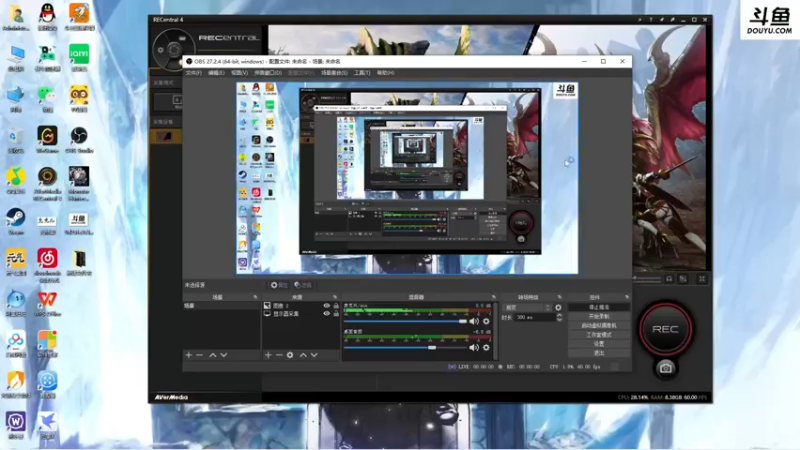Open the OBS 停靠窗口(D) menu
Screen dimensions: 800x450
click(268, 73)
